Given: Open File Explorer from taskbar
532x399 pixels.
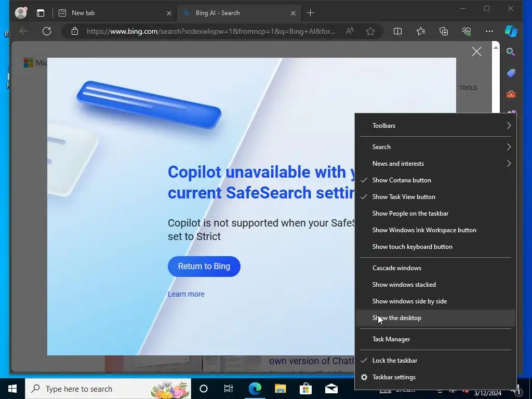Looking at the screenshot, I should coord(280,389).
